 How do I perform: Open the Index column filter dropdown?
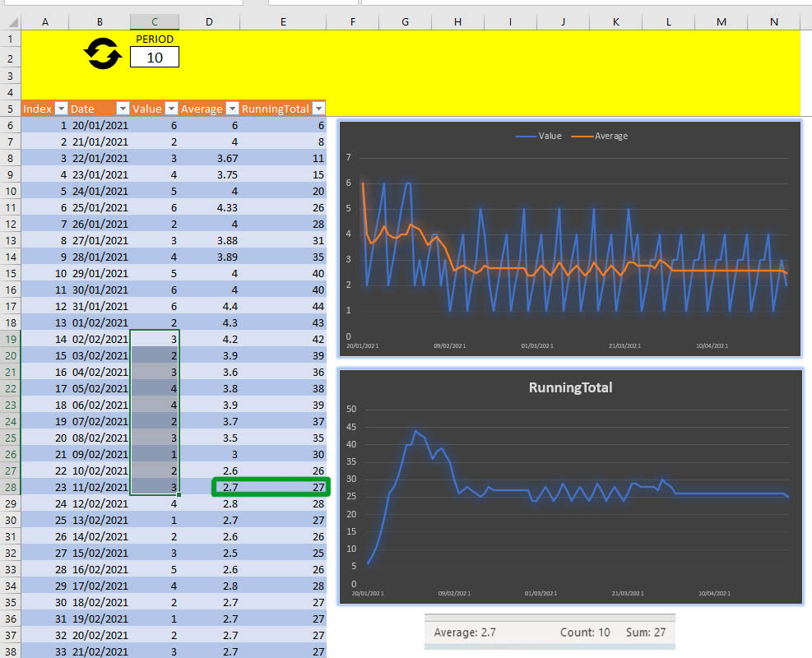pos(61,108)
